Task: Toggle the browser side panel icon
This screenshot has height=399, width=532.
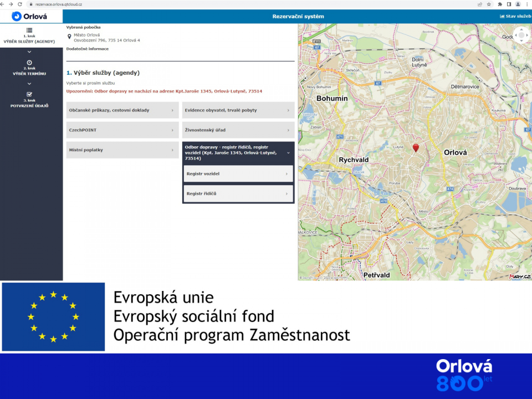Action: (x=509, y=4)
